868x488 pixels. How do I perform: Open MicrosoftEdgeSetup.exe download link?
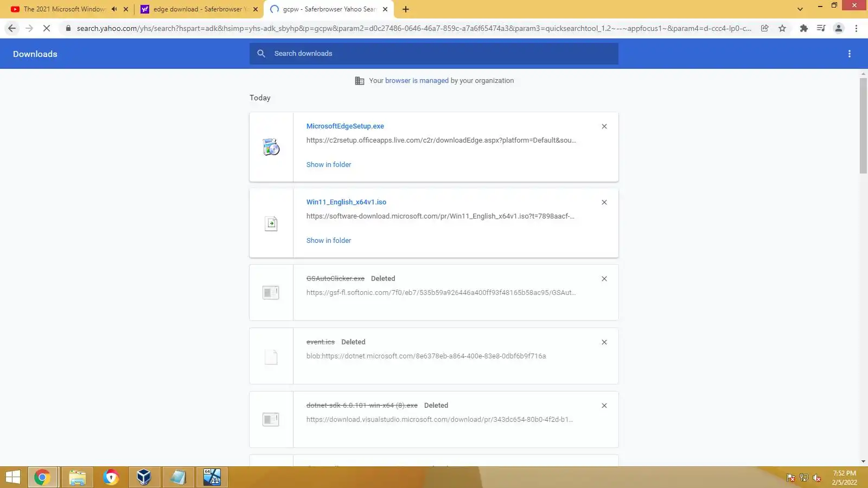coord(345,126)
